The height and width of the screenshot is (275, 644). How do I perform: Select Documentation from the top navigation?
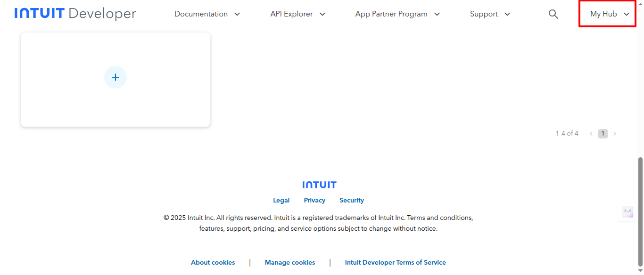[x=201, y=14]
